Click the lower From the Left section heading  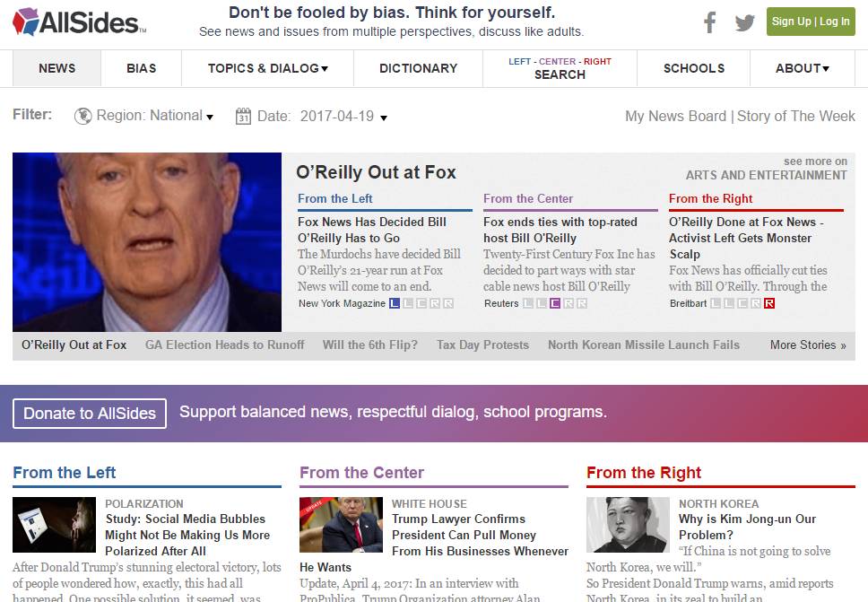coord(65,473)
